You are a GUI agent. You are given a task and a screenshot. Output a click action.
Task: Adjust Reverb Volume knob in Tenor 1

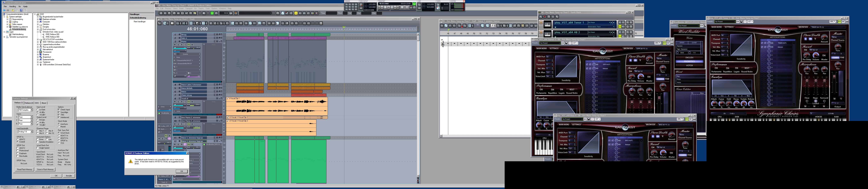tap(816, 55)
